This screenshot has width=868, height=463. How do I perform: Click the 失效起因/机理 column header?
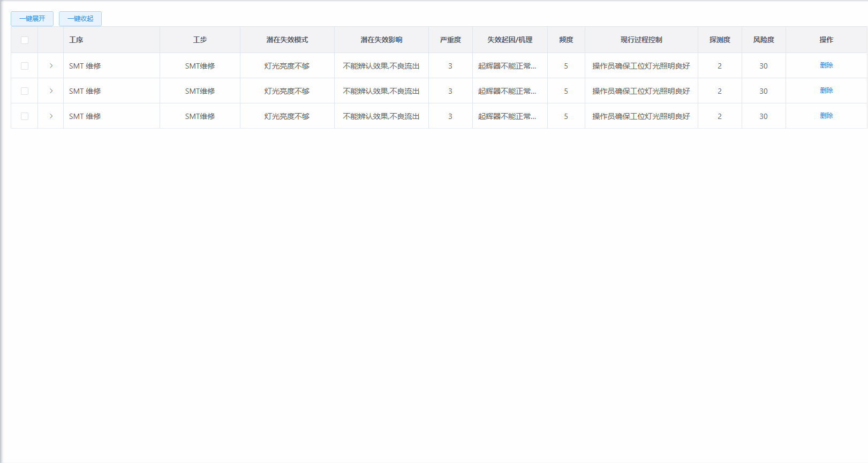[x=510, y=40]
